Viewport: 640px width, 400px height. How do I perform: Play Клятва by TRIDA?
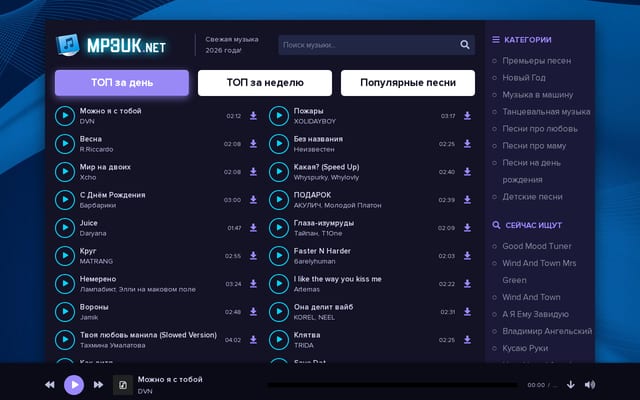pyautogui.click(x=279, y=340)
